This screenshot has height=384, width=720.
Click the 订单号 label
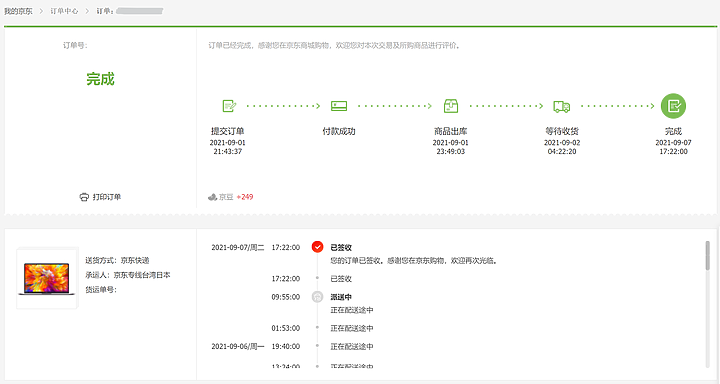pos(75,45)
